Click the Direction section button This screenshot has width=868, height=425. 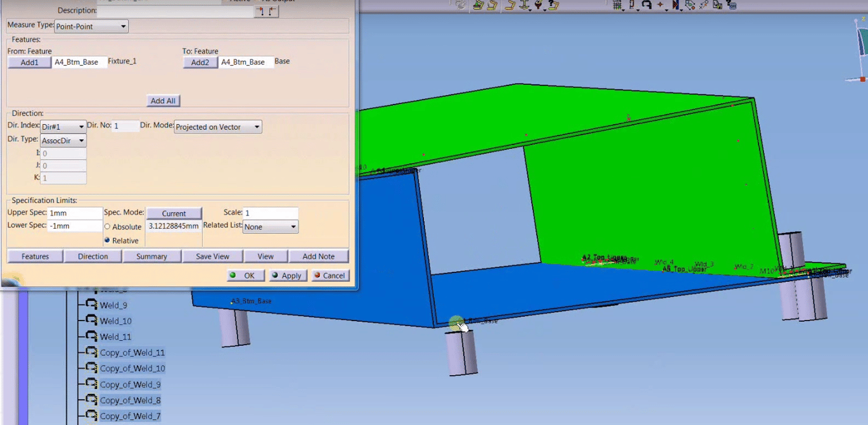(x=93, y=256)
